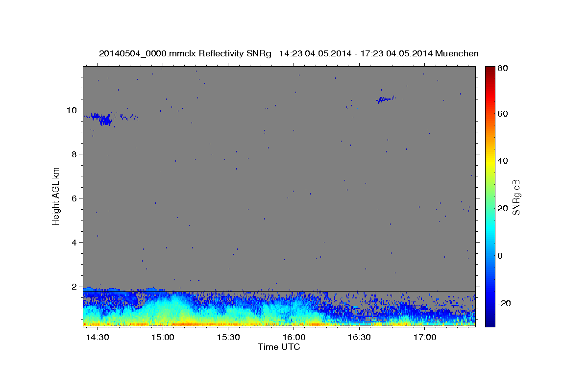Click the 16:30 time tick label
588x392 pixels.
(x=359, y=338)
